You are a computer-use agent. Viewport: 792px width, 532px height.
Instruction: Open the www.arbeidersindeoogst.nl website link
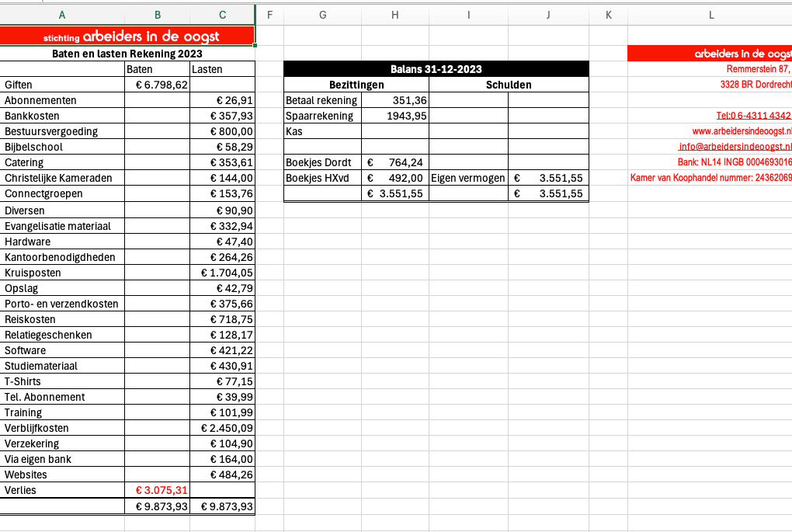click(x=742, y=131)
